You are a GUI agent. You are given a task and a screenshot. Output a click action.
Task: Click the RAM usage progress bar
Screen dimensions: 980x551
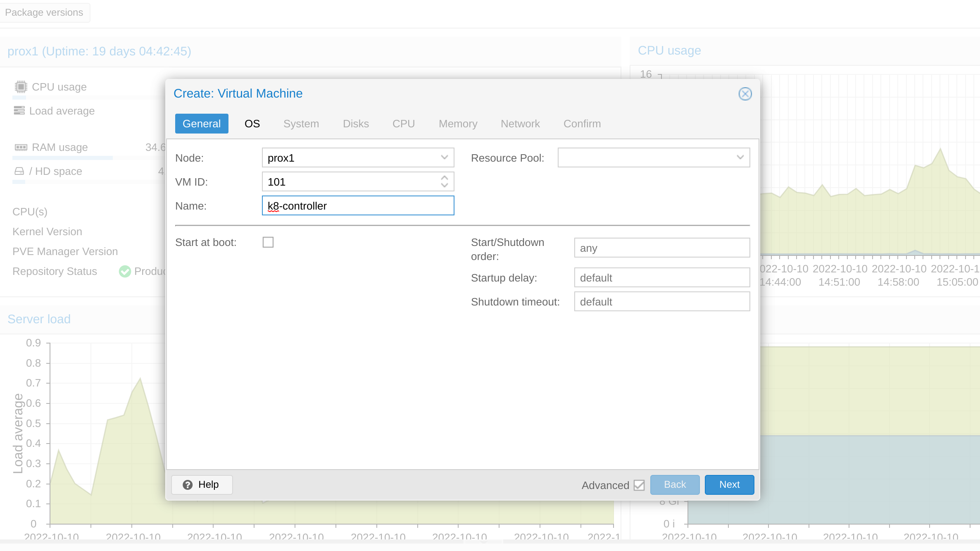62,158
